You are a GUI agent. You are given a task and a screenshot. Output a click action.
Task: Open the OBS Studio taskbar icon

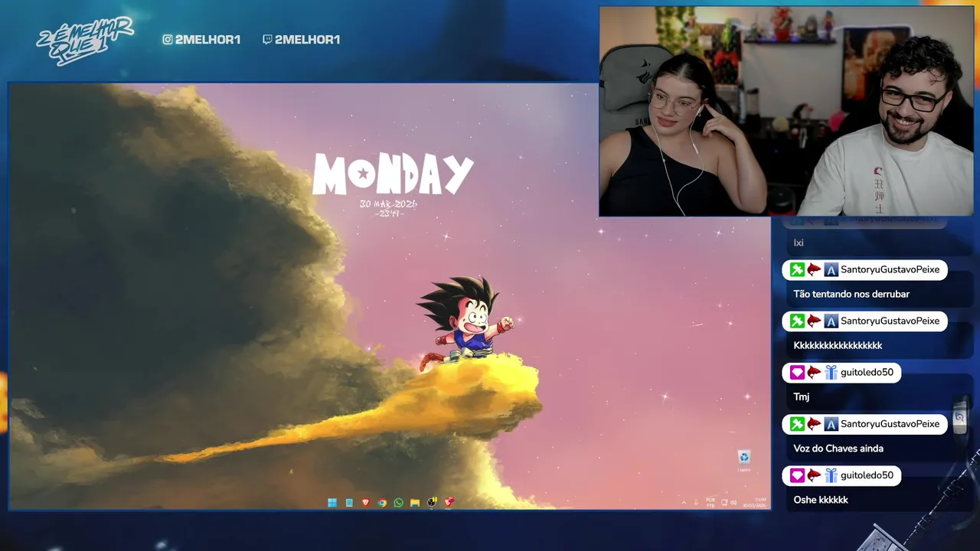click(432, 503)
